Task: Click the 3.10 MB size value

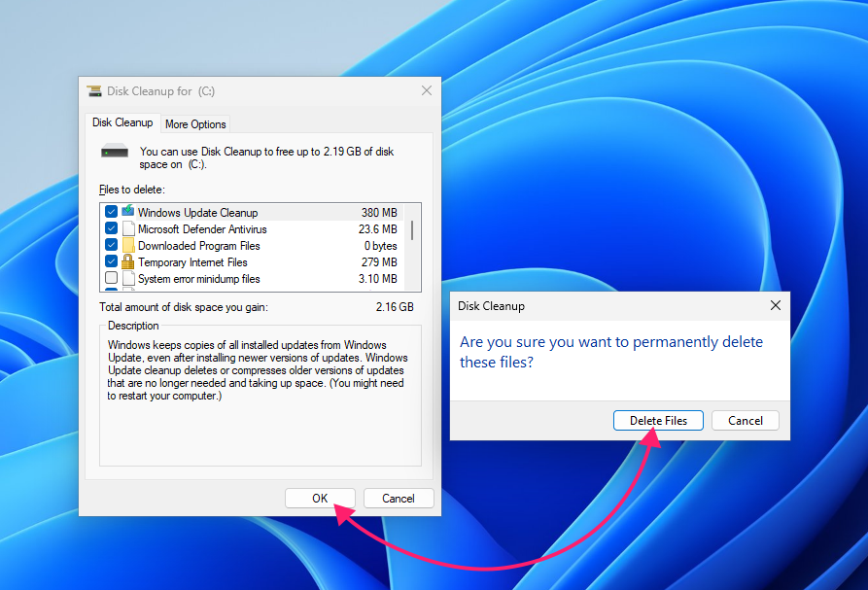Action: point(377,279)
